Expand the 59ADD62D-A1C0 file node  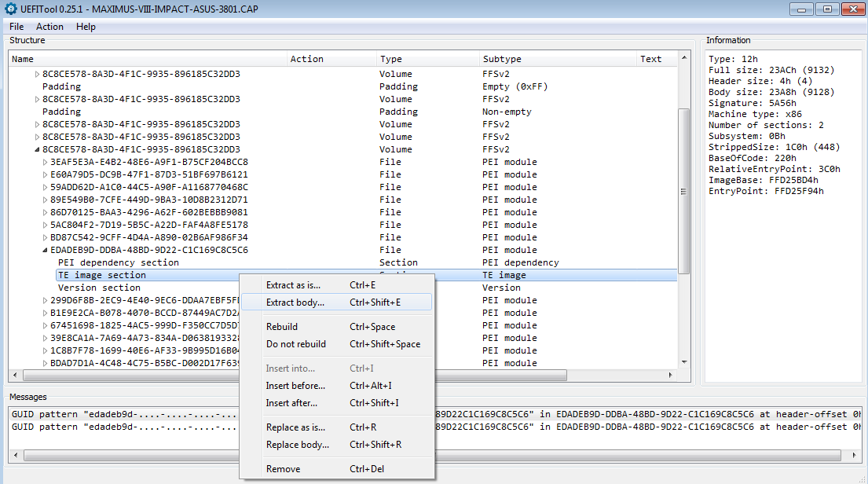[x=45, y=187]
